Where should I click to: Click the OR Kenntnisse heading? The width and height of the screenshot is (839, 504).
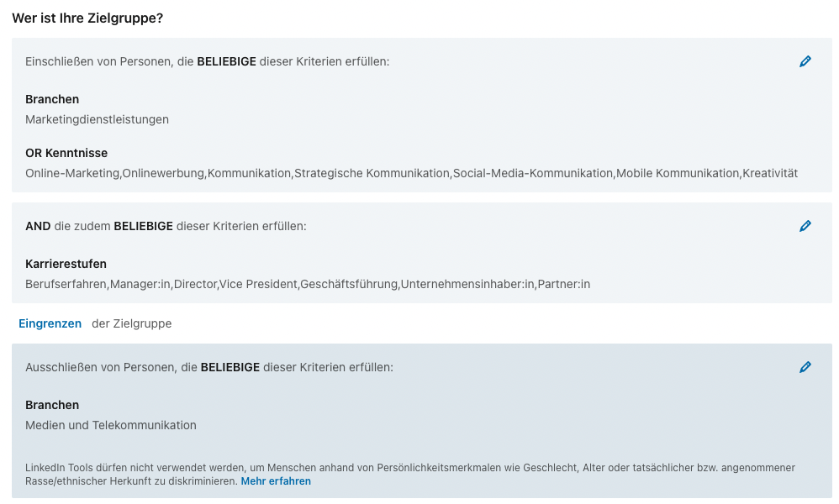(66, 153)
